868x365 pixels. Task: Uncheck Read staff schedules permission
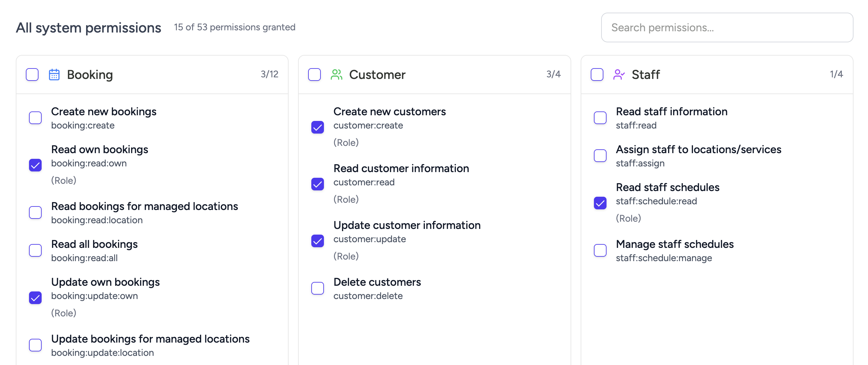(x=600, y=203)
